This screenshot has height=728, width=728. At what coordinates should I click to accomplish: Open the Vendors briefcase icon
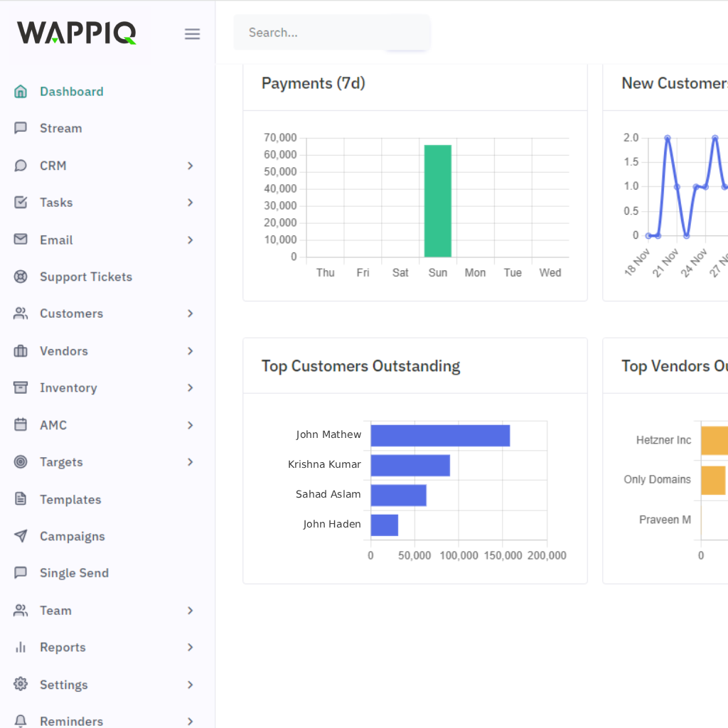point(21,350)
